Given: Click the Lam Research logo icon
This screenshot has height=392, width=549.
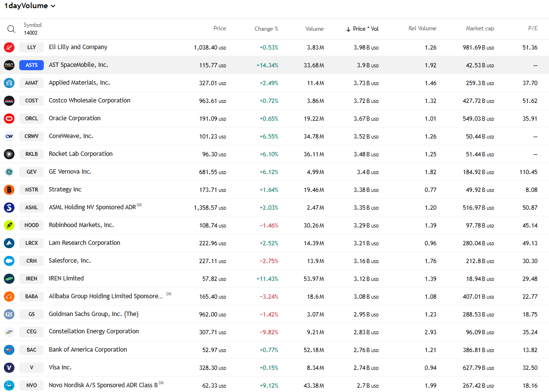Looking at the screenshot, I should 9,243.
